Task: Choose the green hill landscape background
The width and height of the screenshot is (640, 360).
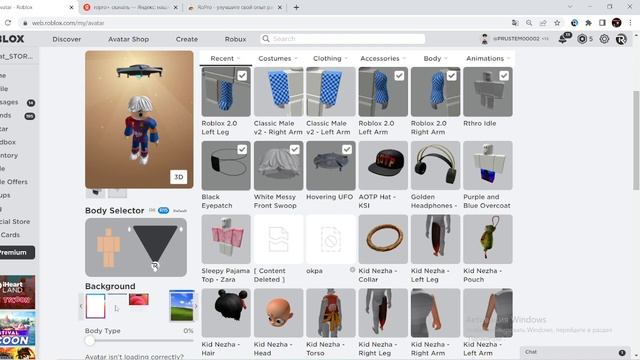Action: [x=181, y=306]
